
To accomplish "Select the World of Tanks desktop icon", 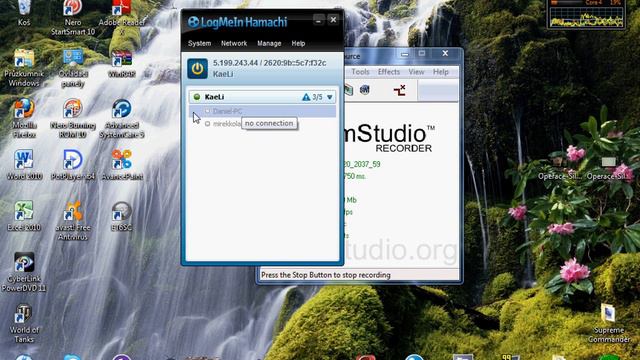I will pyautogui.click(x=24, y=324).
